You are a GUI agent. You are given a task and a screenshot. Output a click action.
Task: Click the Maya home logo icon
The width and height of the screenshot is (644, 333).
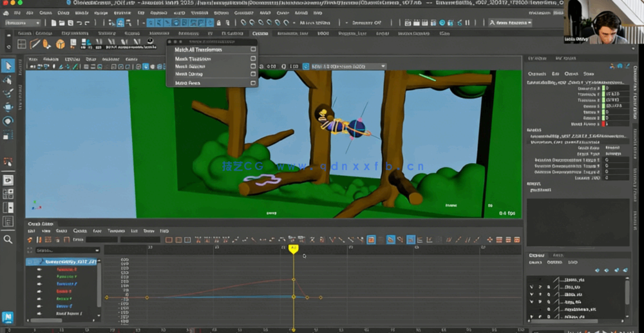[x=8, y=317]
